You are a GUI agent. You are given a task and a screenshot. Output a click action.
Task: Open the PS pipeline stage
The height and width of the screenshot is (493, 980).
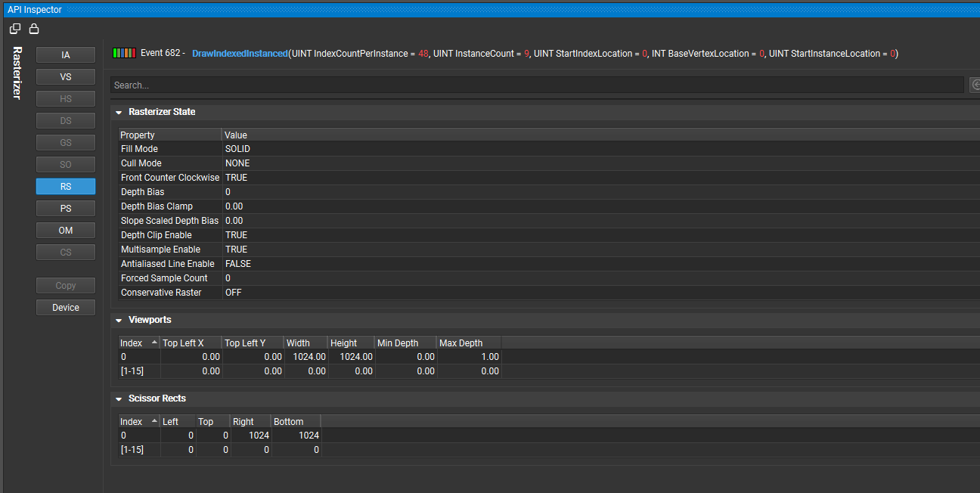click(65, 208)
